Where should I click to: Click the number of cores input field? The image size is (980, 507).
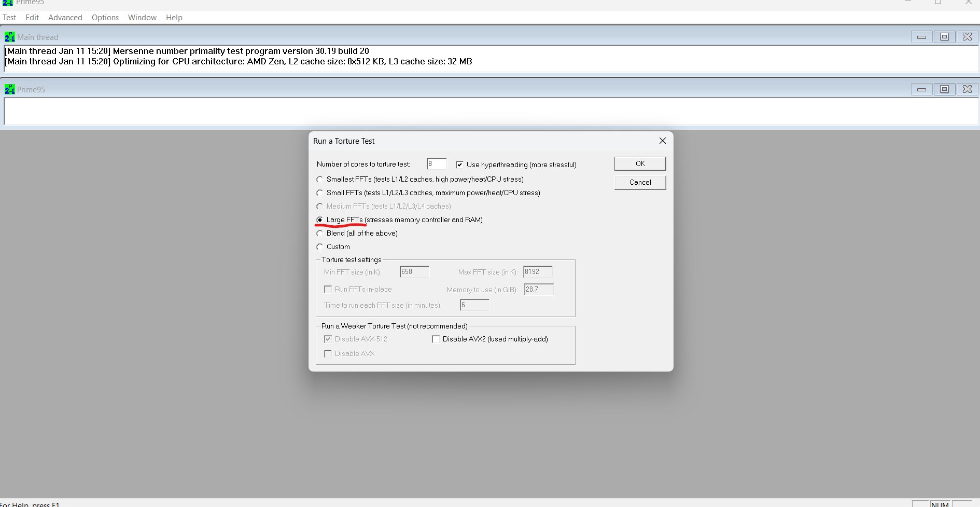437,164
